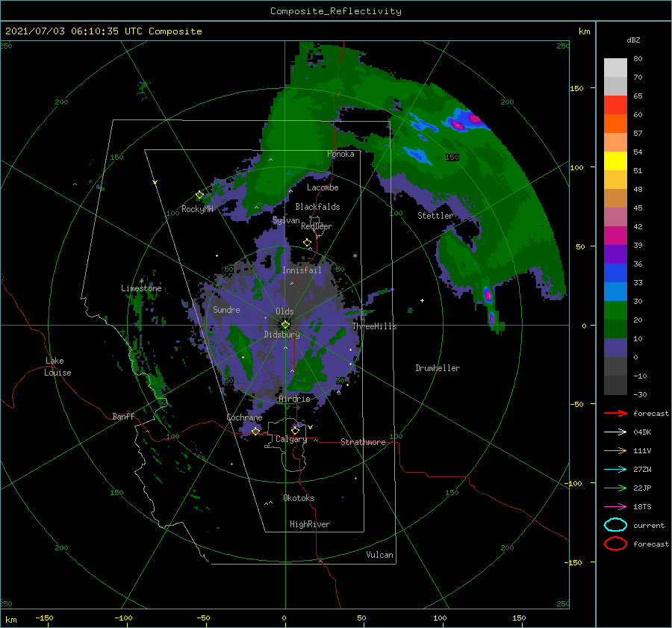Click the yellow diamond marker below RedDeer

click(x=307, y=243)
